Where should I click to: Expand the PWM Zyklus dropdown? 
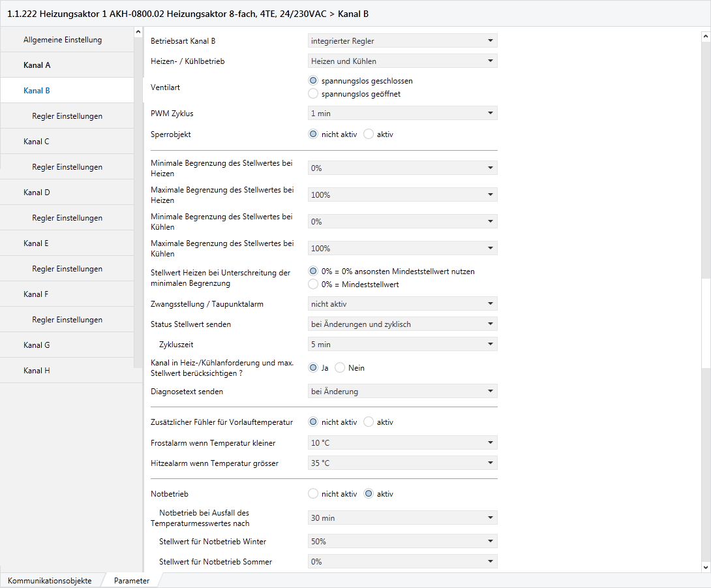pos(402,114)
